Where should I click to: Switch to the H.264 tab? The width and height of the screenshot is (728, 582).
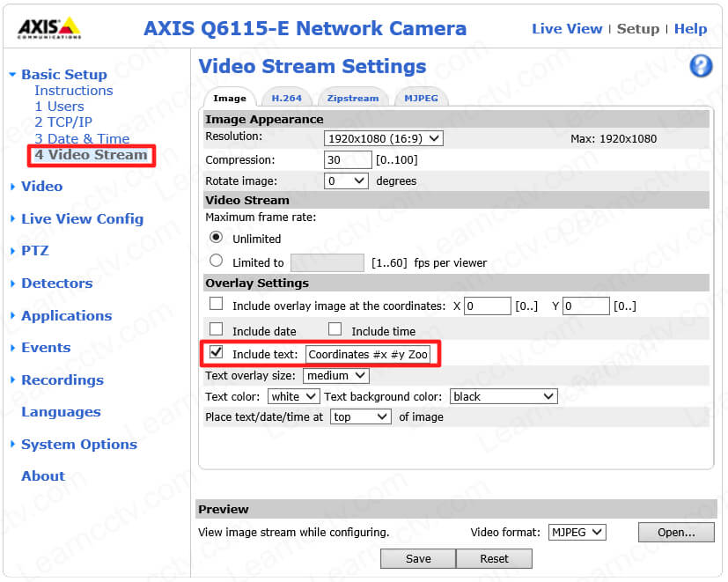coord(286,98)
